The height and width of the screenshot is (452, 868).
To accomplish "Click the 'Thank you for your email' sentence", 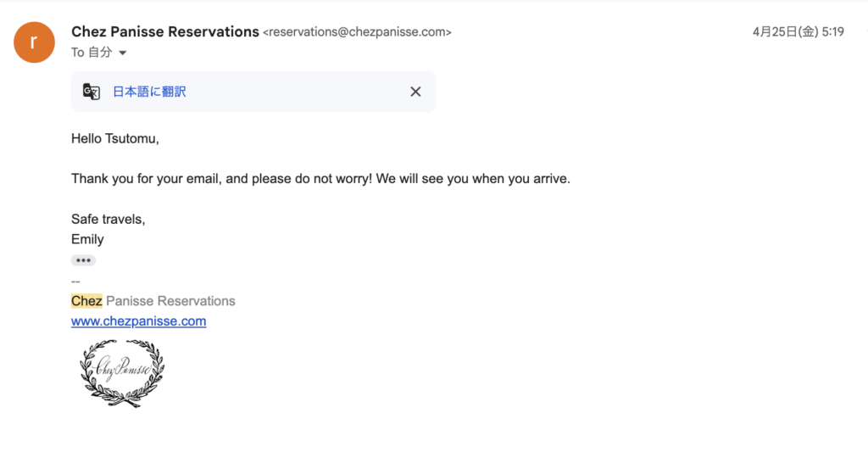I will pyautogui.click(x=320, y=179).
